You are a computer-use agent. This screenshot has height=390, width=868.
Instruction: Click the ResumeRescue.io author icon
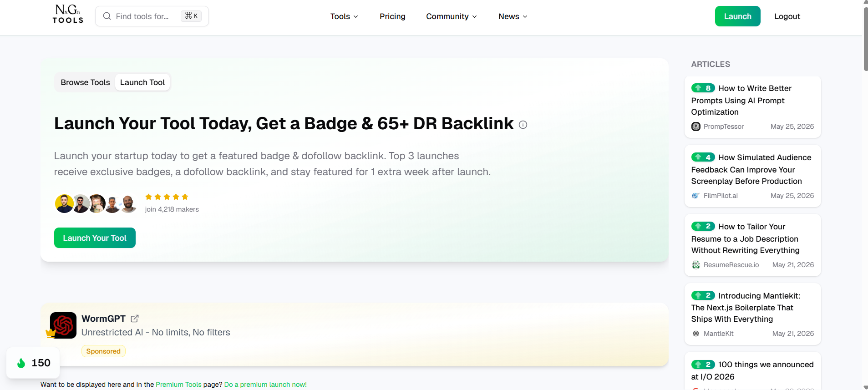point(696,265)
